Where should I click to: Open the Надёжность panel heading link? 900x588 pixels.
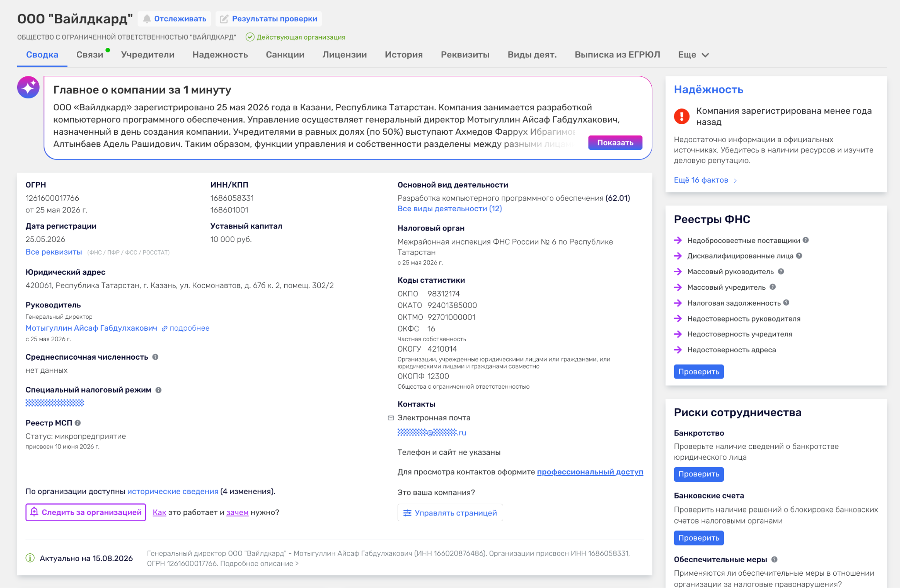point(708,90)
